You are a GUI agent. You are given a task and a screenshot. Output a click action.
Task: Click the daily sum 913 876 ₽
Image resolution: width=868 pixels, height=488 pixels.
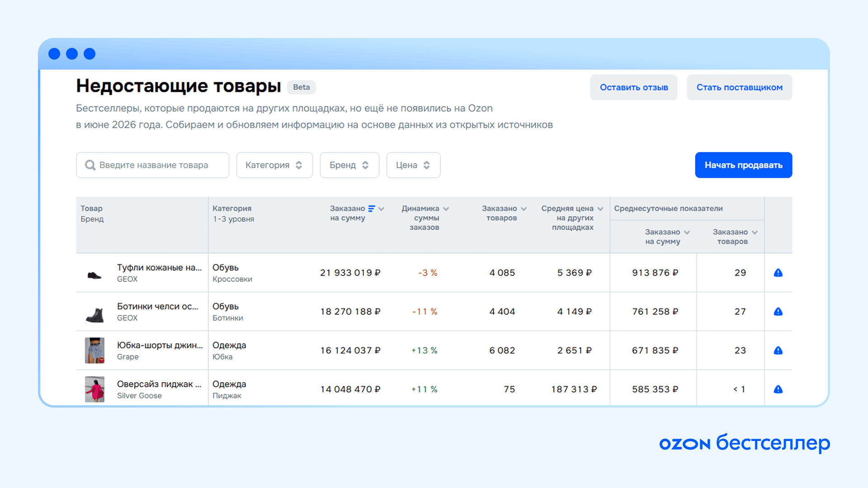point(655,272)
